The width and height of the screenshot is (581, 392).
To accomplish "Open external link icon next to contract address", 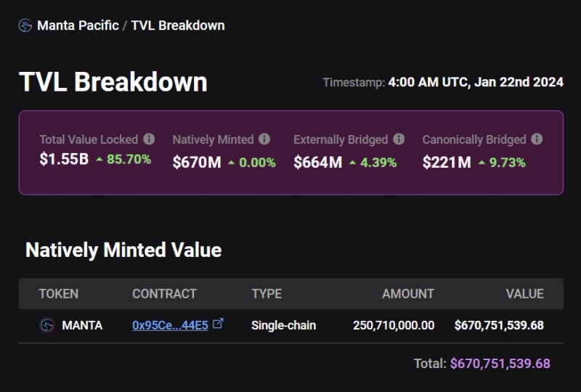I will (x=218, y=324).
